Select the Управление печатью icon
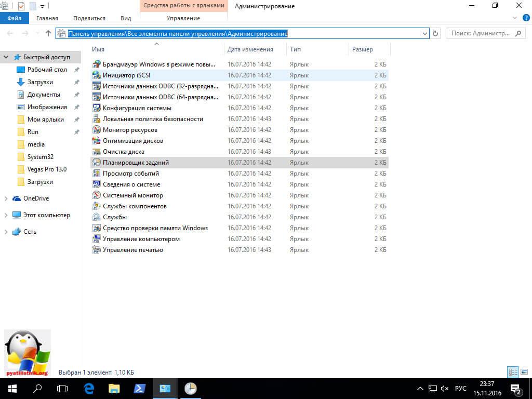The height and width of the screenshot is (399, 532). 97,250
